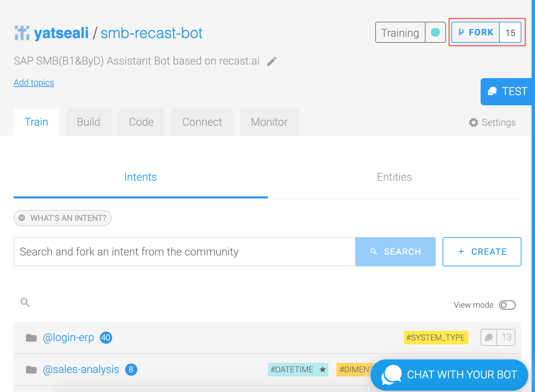Click CREATE to add a new intent
Screen dimensions: 535x392
pos(482,252)
